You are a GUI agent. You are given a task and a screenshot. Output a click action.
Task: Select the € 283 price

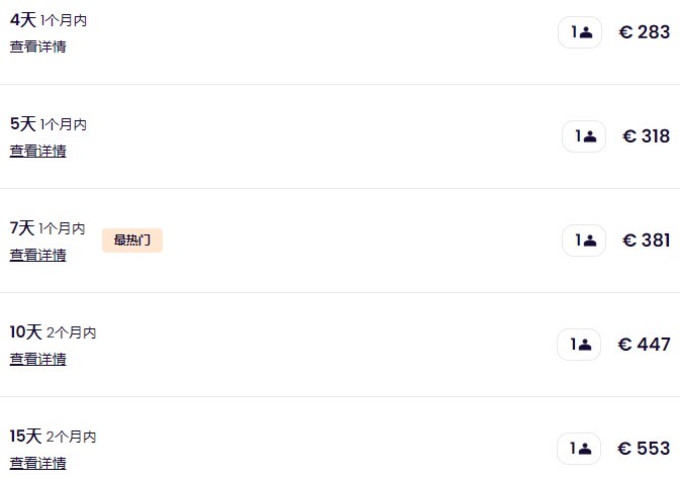(644, 32)
